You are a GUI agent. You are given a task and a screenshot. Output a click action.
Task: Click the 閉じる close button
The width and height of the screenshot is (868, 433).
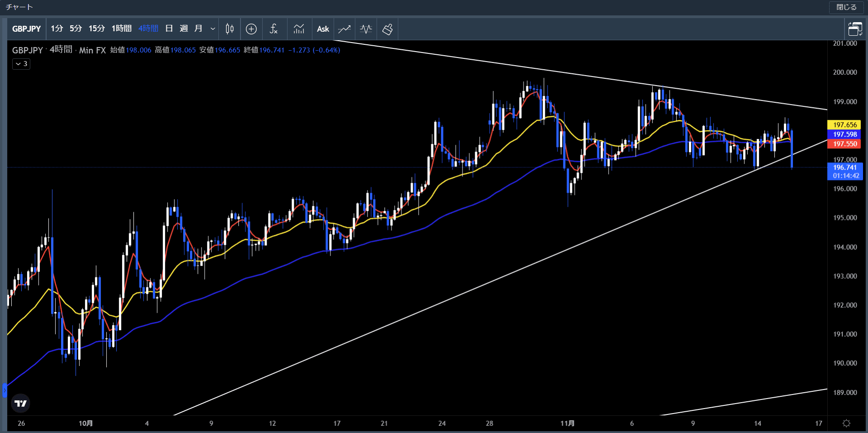pos(846,7)
